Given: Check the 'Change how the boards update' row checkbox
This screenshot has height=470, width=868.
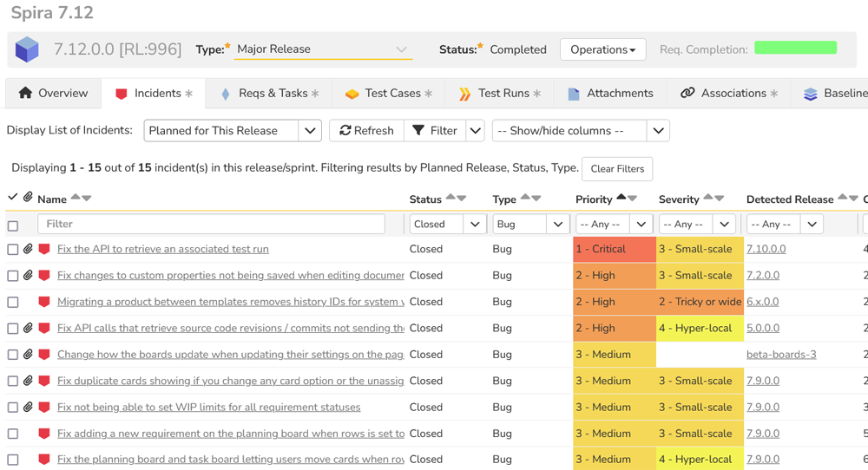Looking at the screenshot, I should 13,355.
